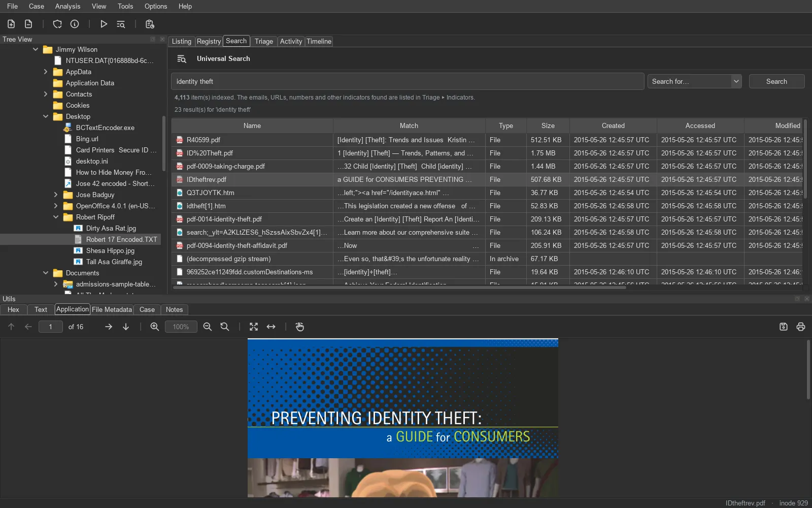812x508 pixels.
Task: Open the 'Search for...' dropdown
Action: (695, 81)
